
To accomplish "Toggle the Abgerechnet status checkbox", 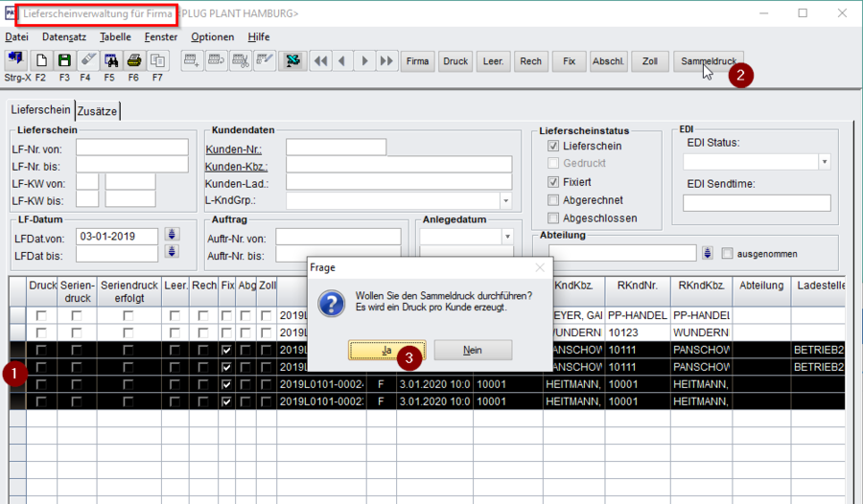I will 553,200.
